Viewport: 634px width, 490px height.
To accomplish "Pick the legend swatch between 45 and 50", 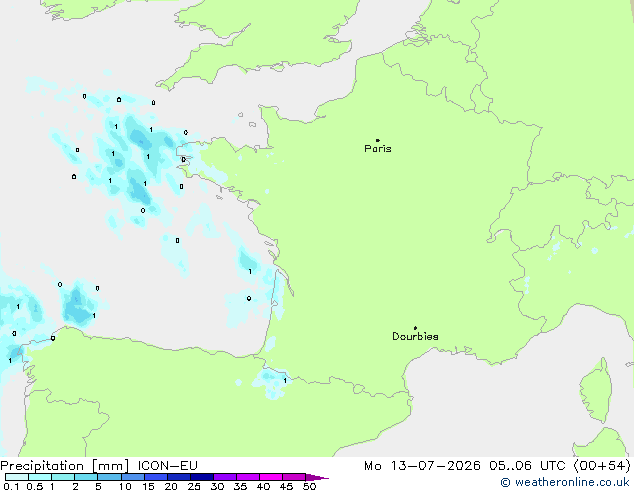I will (294, 477).
